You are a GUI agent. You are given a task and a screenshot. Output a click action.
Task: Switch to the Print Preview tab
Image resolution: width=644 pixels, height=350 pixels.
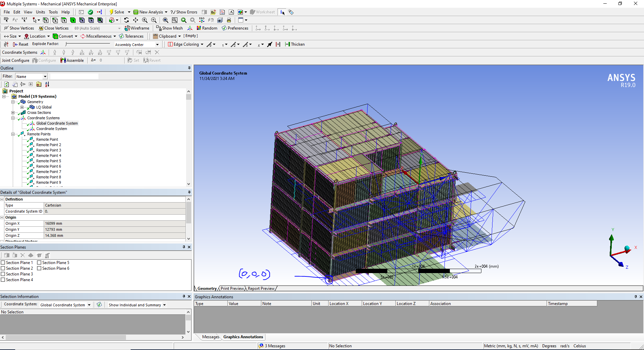click(232, 289)
